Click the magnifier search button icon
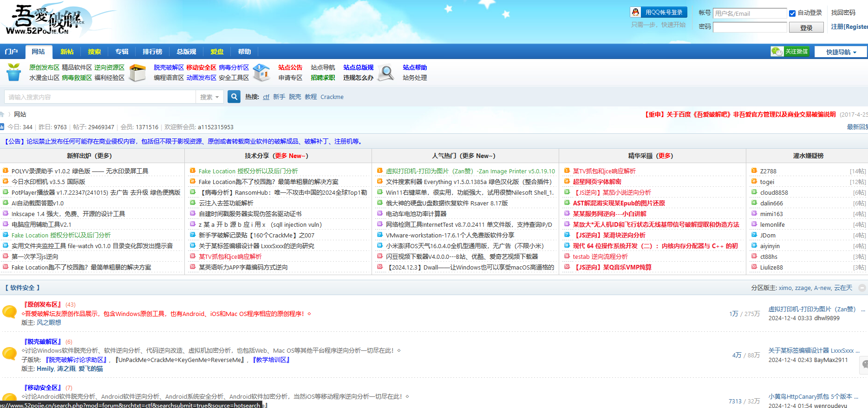The height and width of the screenshot is (408, 868). [x=234, y=97]
